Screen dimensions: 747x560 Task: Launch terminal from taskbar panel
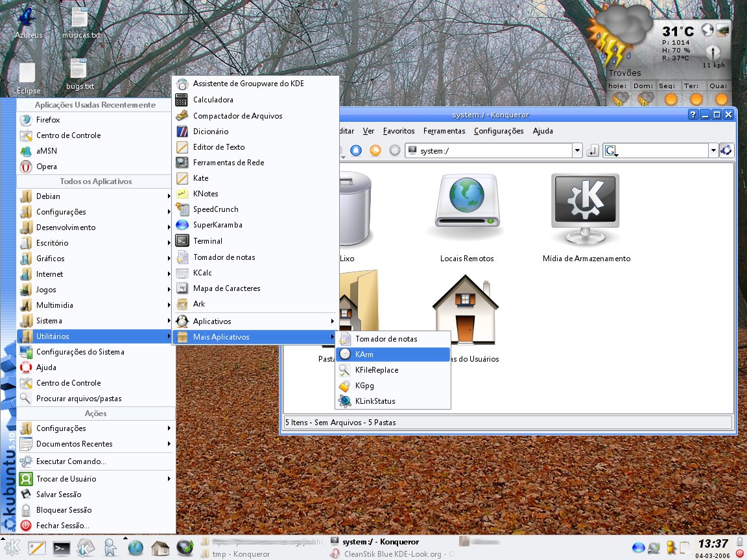pos(62,548)
